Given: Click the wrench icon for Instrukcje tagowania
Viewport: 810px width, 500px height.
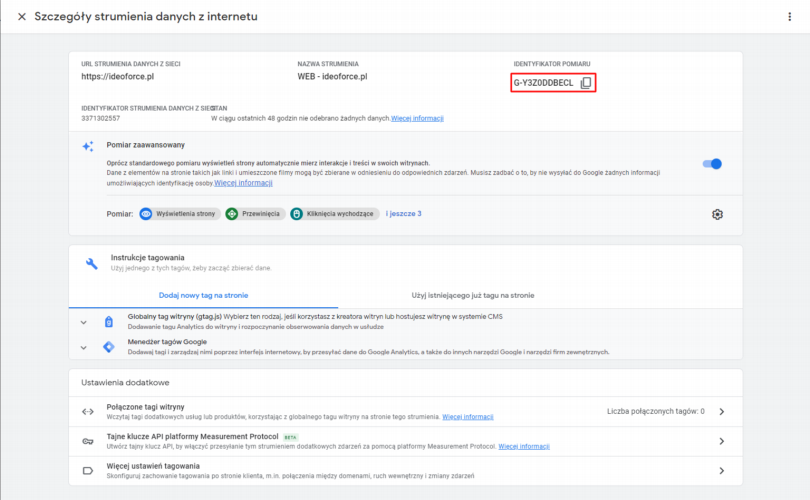Looking at the screenshot, I should [x=91, y=263].
